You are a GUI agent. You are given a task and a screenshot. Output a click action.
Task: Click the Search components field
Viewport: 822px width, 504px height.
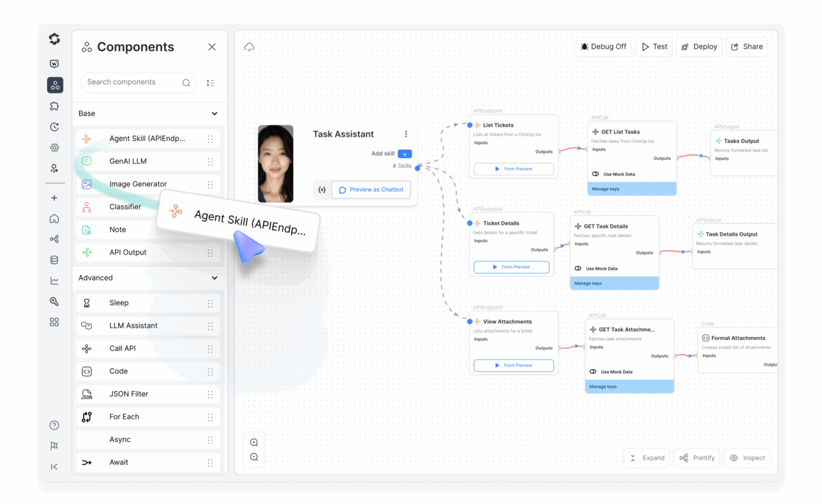(x=131, y=82)
